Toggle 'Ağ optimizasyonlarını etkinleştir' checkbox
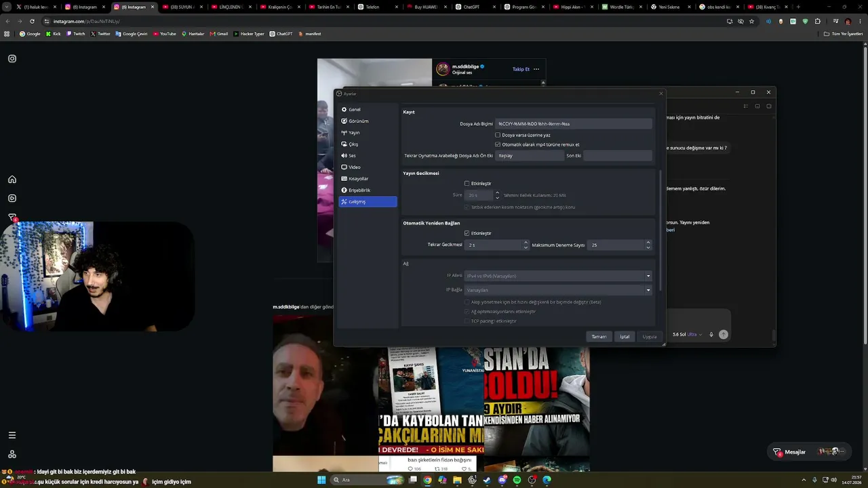This screenshot has width=868, height=488. coord(467,311)
